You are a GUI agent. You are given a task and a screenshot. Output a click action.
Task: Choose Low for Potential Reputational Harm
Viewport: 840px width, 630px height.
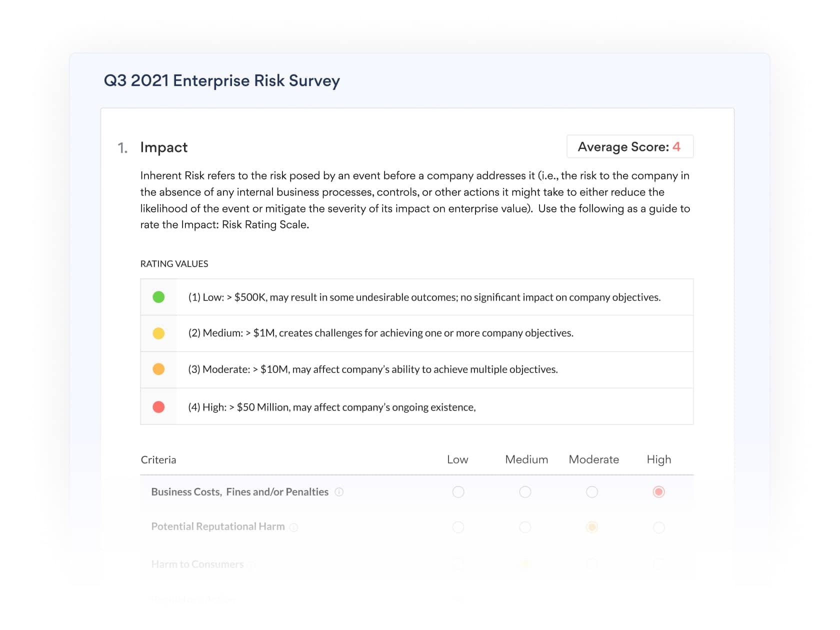coord(458,527)
